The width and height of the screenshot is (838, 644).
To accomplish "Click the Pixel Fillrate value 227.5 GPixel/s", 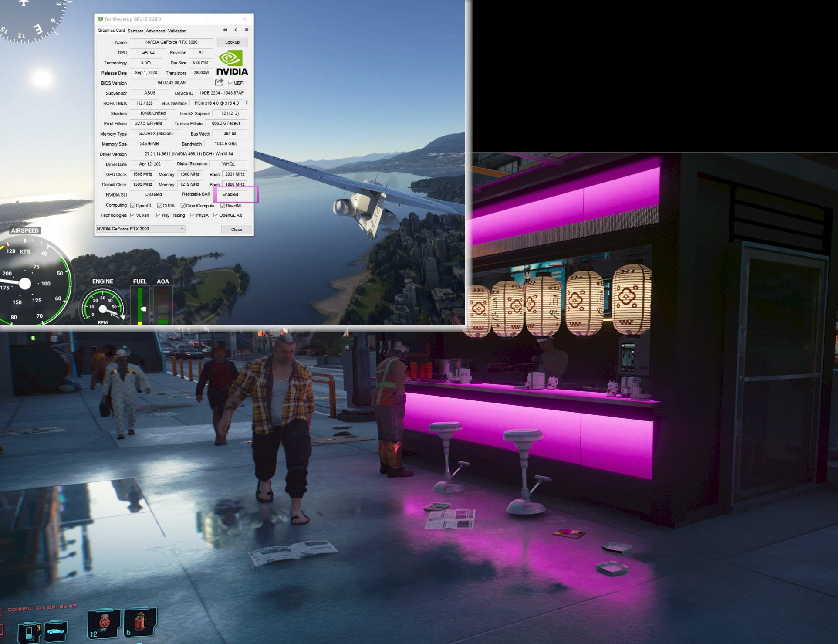I will click(x=149, y=124).
